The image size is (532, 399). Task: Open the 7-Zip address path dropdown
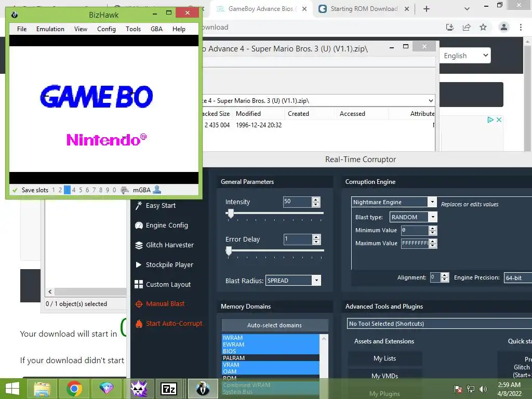(x=431, y=100)
